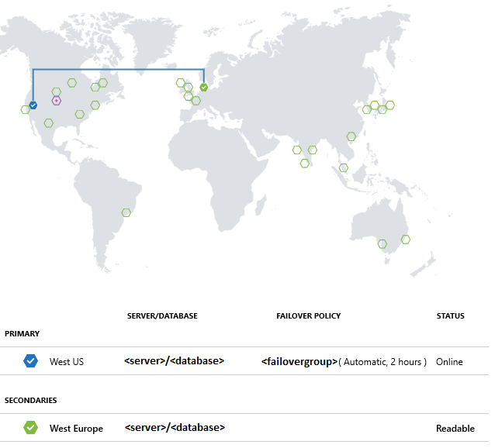This screenshot has width=495, height=448.
Task: Click the primary <server>/<database> name
Action: [175, 361]
